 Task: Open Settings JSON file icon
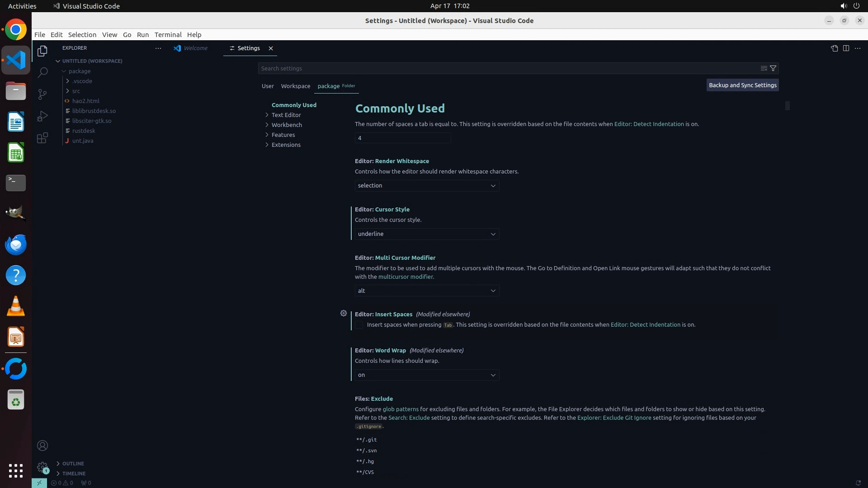[x=834, y=48]
